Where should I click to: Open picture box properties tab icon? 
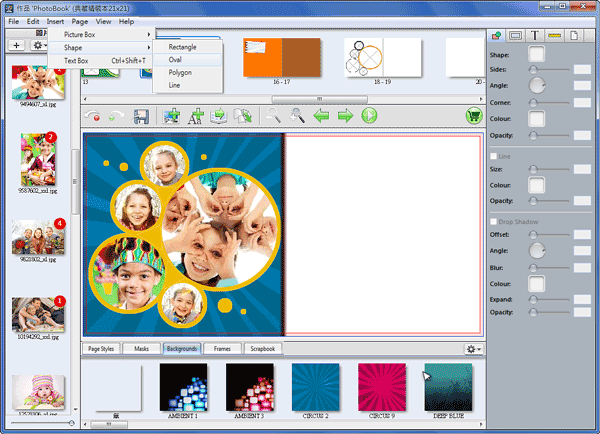515,36
